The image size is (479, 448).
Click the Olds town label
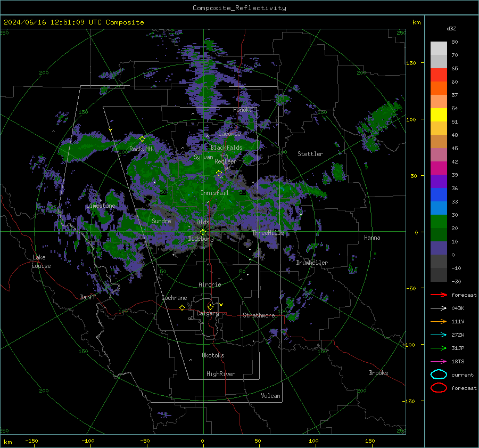click(203, 222)
